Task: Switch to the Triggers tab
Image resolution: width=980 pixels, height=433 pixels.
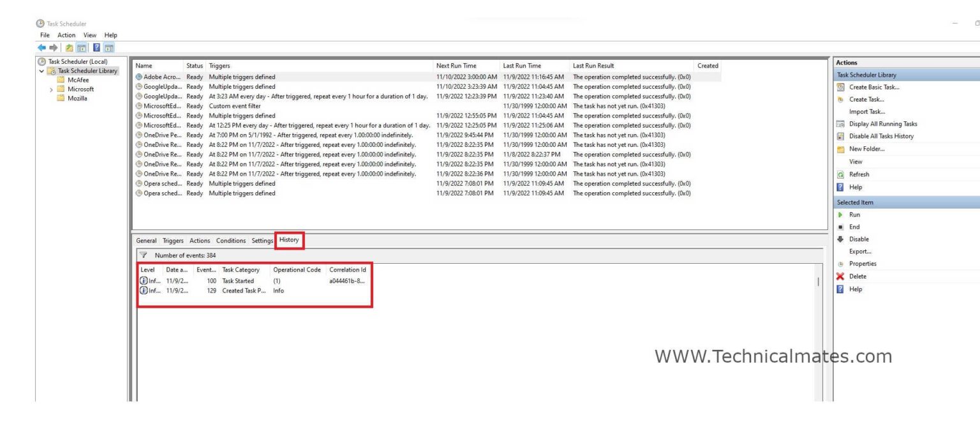Action: coord(173,241)
